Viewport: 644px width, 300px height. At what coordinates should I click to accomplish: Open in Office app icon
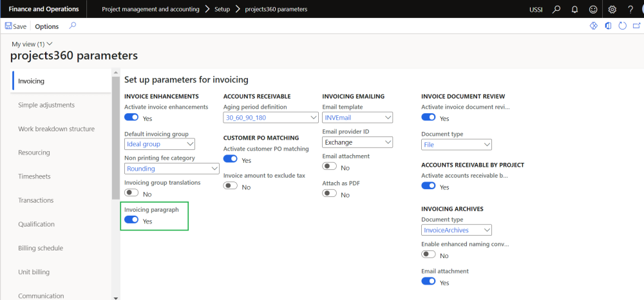coord(608,26)
